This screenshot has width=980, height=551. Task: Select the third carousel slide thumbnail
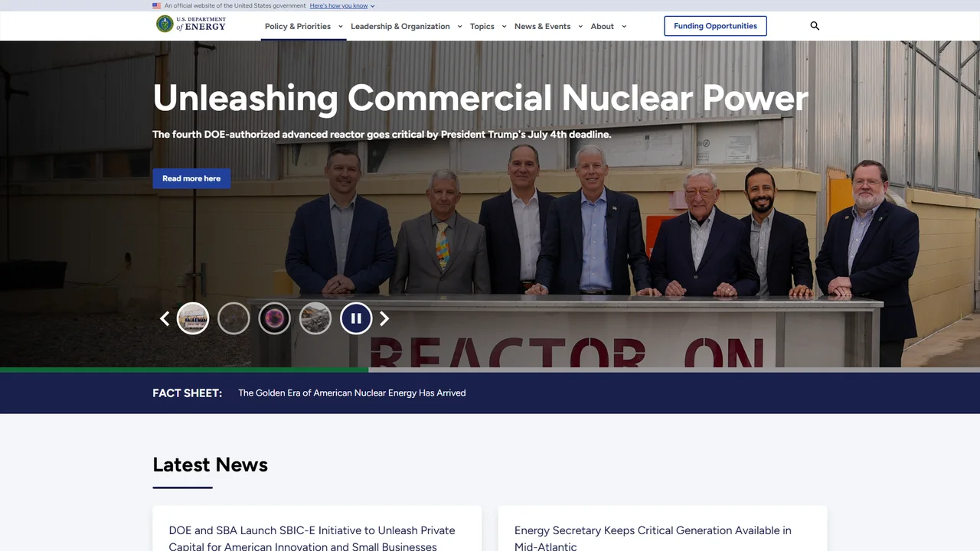pos(274,318)
